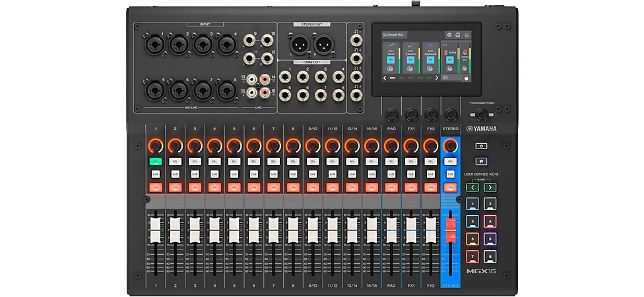Push the hardware Home key
This screenshot has width=644, height=297.
481,162
